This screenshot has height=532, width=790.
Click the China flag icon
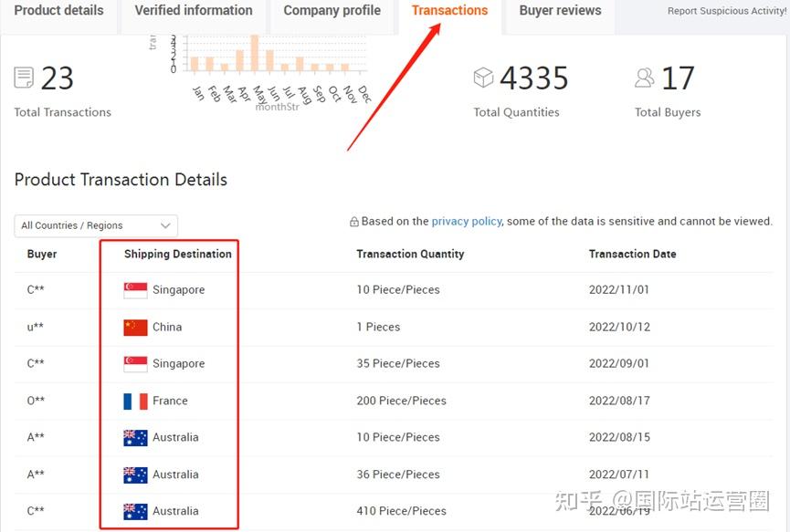click(x=135, y=328)
